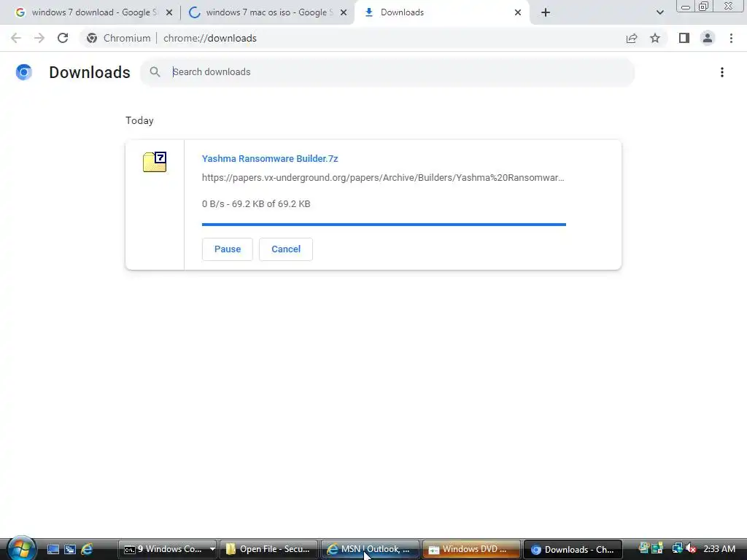Launch Internet Explorer from quick launch
The image size is (747, 560).
point(87,549)
